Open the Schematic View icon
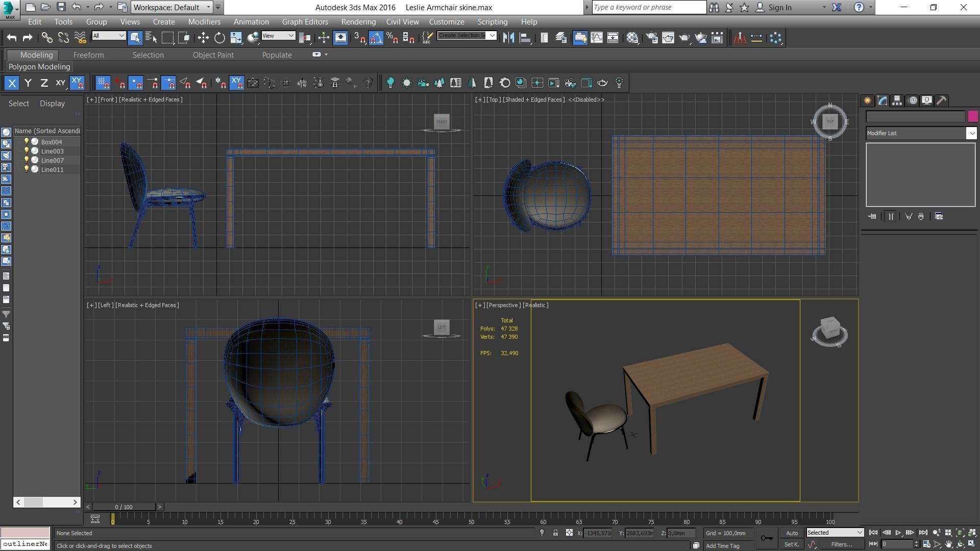The image size is (980, 551). pyautogui.click(x=613, y=38)
